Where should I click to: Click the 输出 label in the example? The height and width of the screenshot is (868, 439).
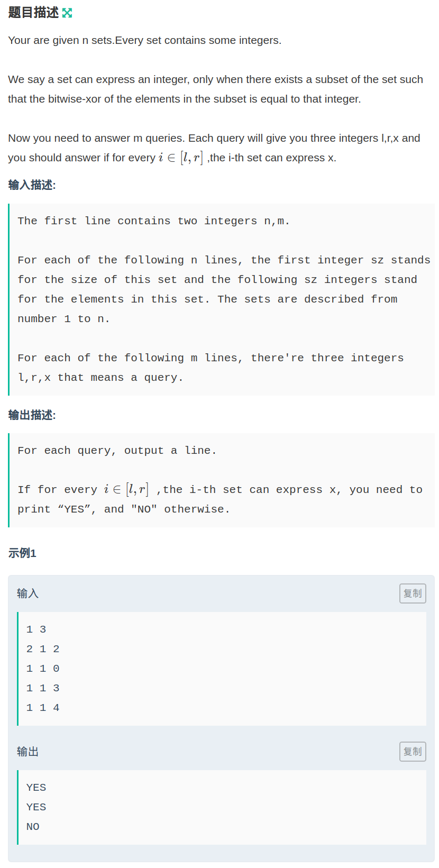(28, 752)
